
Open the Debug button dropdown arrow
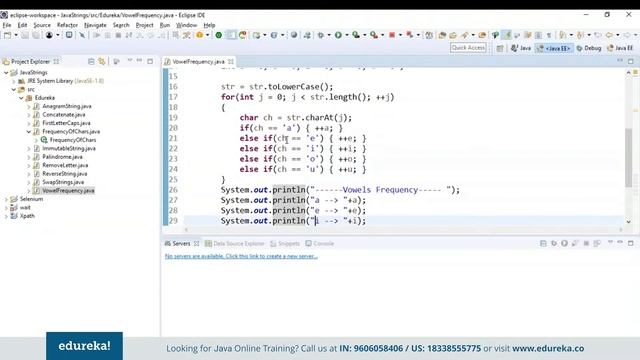(329, 35)
